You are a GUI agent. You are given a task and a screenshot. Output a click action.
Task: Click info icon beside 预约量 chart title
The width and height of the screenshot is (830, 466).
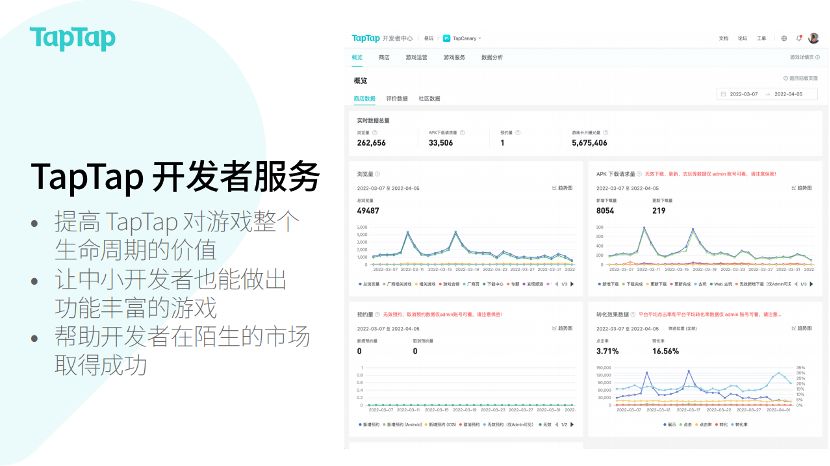click(x=377, y=315)
